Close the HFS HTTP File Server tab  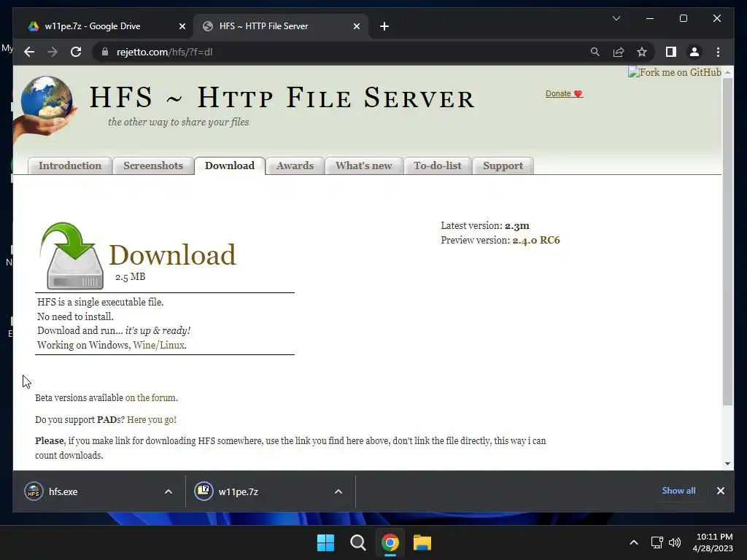pos(356,26)
